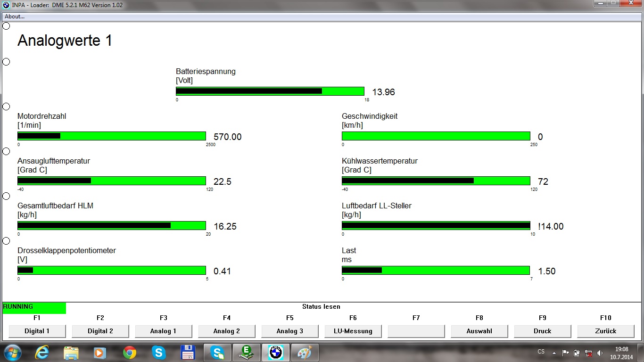The image size is (644, 362).
Task: Open the Auswahl selection button
Action: click(x=479, y=331)
